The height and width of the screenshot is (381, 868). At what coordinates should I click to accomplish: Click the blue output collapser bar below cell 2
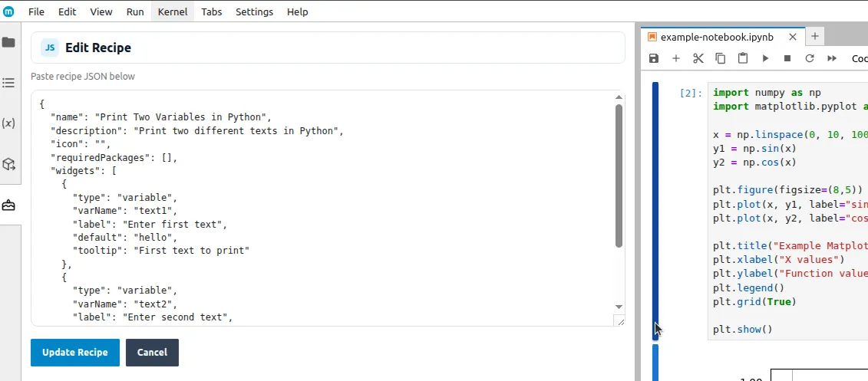655,363
